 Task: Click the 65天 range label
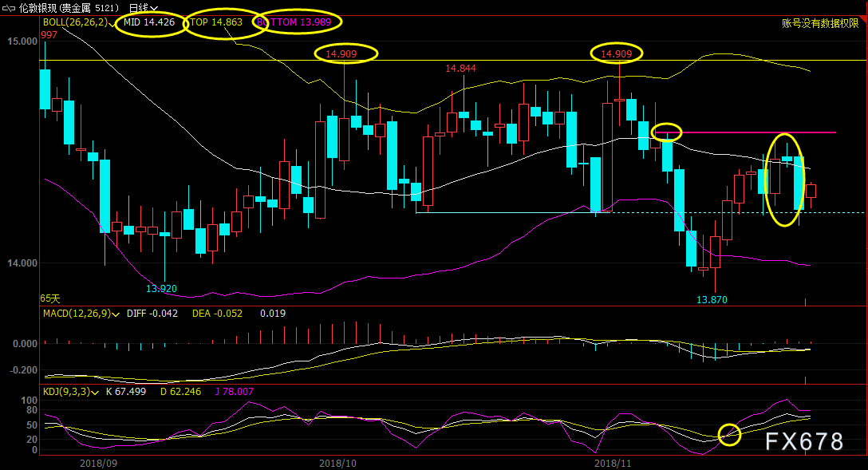point(49,298)
